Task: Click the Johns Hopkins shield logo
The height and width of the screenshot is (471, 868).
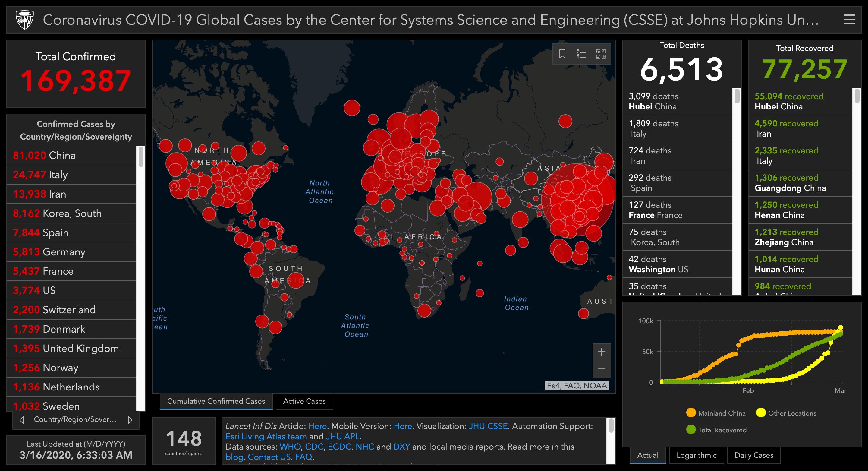Action: (x=25, y=20)
